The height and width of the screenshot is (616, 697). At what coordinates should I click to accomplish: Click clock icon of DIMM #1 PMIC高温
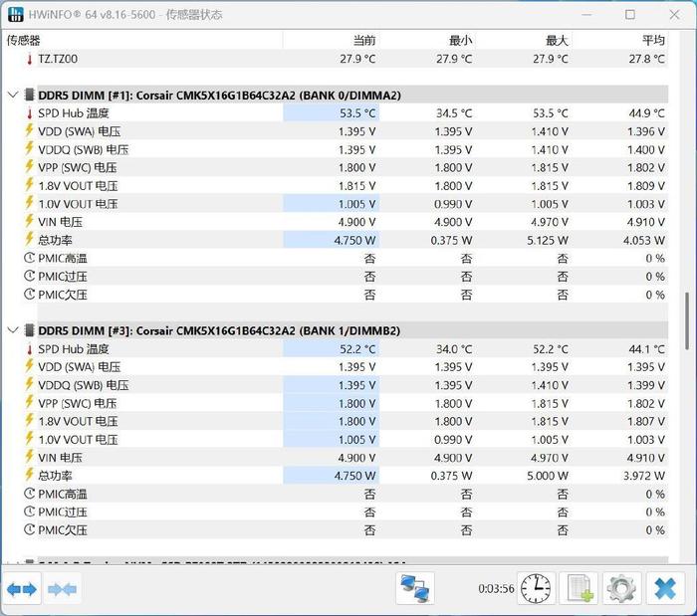(x=29, y=258)
